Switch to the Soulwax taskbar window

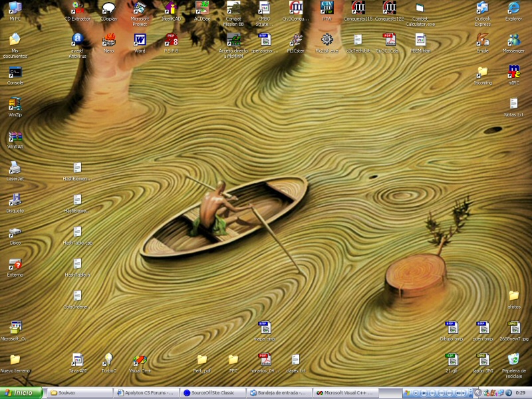(78, 392)
